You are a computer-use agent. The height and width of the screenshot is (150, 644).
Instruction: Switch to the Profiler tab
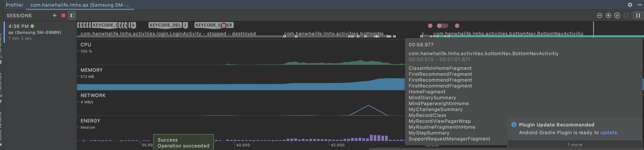pos(14,5)
